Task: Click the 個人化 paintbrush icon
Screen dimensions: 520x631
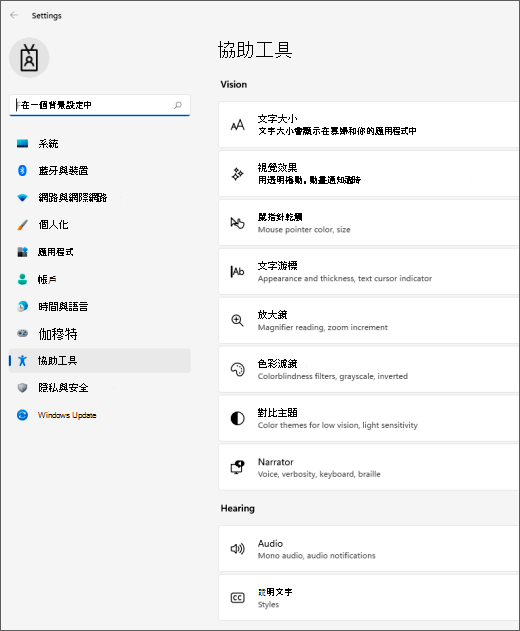Action: pyautogui.click(x=23, y=225)
